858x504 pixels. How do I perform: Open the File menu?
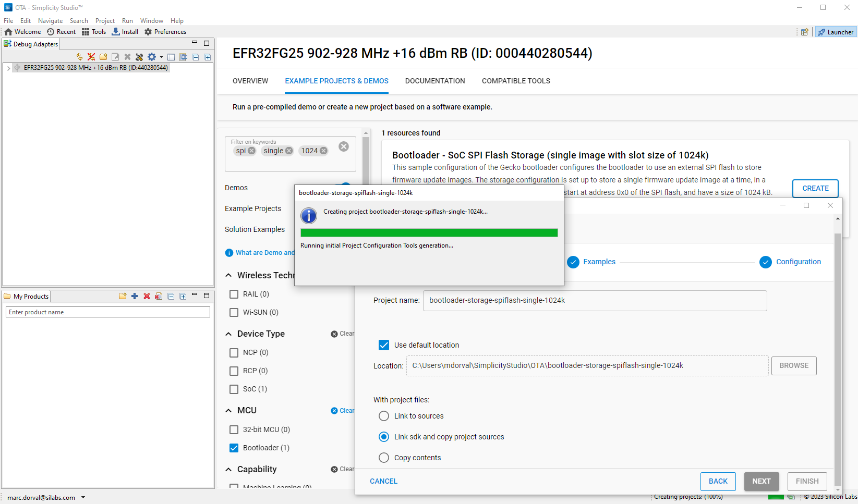click(x=8, y=21)
